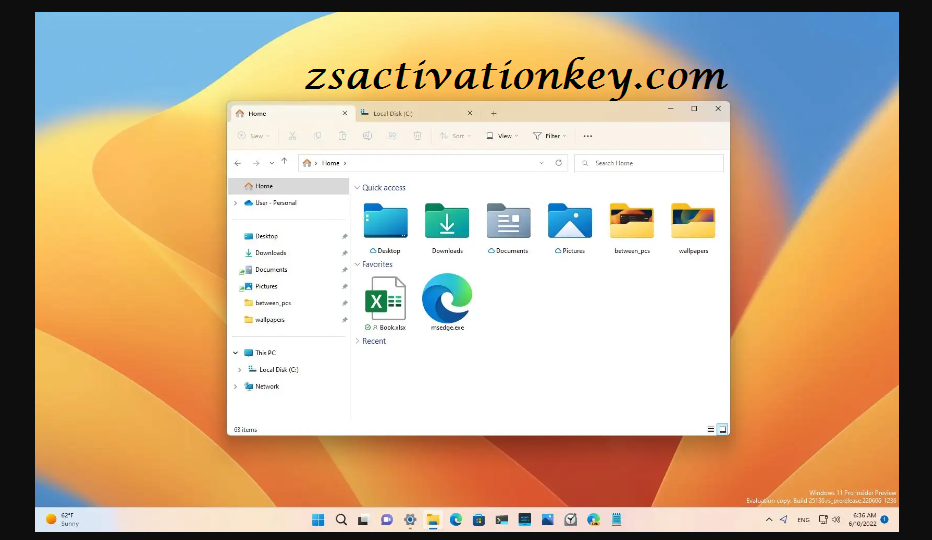This screenshot has width=932, height=540.
Task: Select Home in navigation pane
Action: coord(289,186)
